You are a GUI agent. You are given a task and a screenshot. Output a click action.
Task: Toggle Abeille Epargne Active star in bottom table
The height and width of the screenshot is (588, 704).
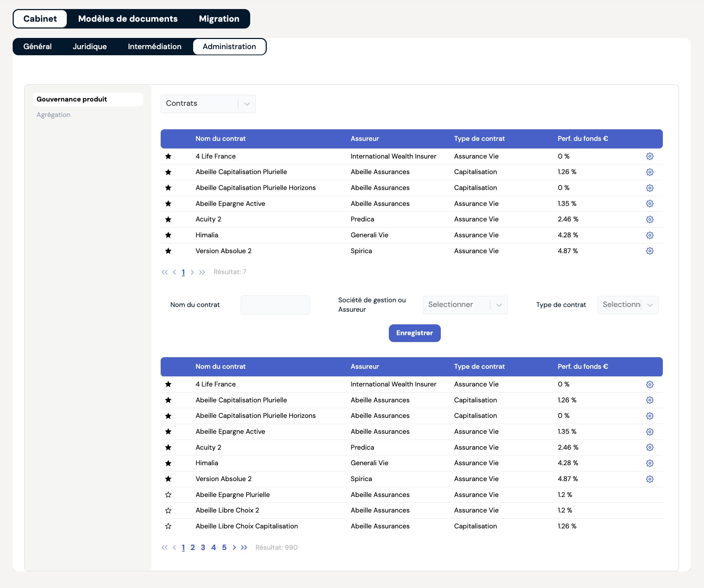(168, 432)
